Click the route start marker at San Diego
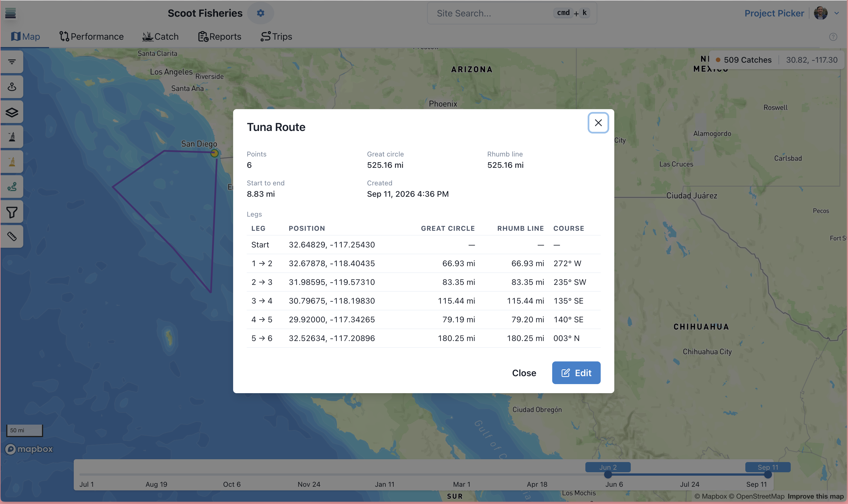The width and height of the screenshot is (848, 504). pos(214,153)
